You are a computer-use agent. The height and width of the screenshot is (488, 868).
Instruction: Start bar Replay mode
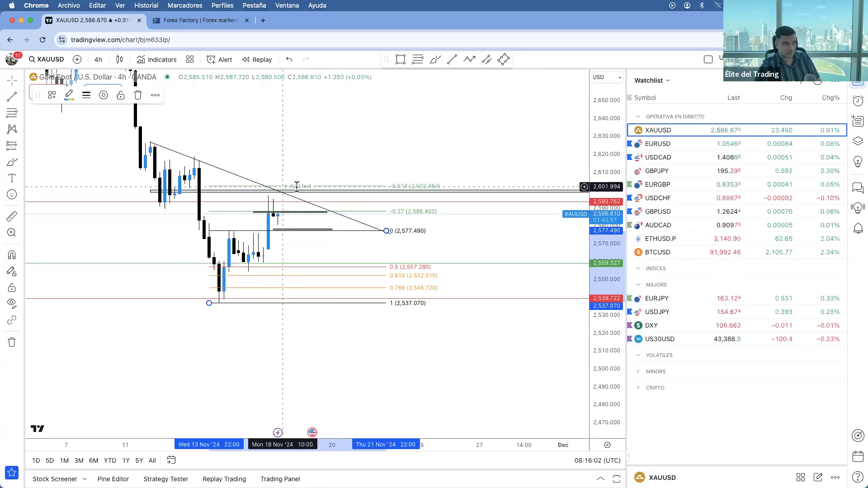[257, 59]
